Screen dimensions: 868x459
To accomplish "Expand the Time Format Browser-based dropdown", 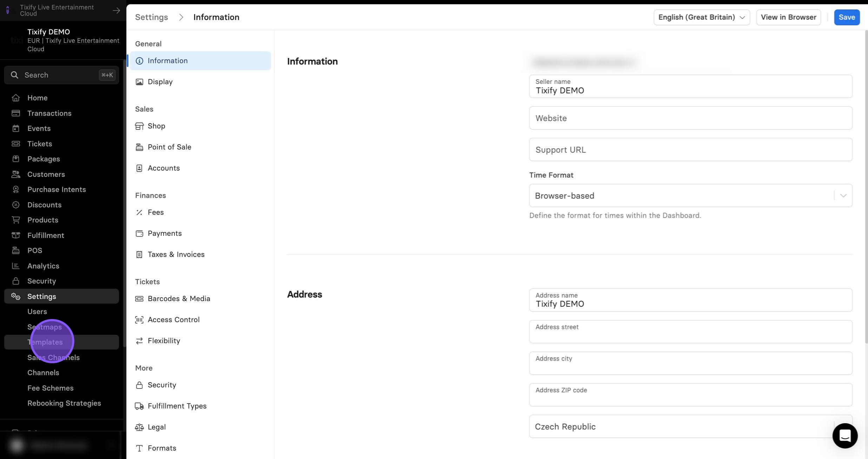I will (x=690, y=195).
